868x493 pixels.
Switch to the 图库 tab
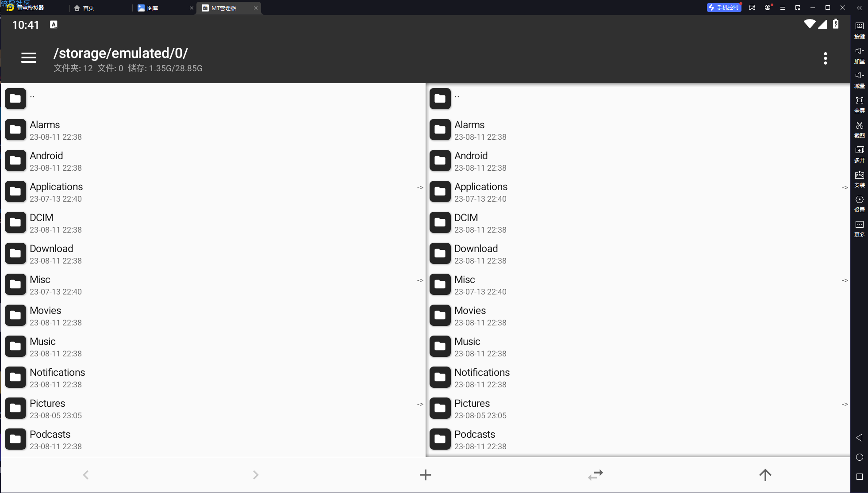pyautogui.click(x=165, y=8)
